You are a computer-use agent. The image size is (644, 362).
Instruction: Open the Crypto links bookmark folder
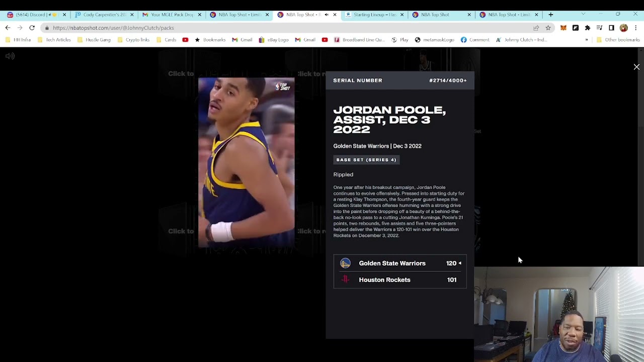tap(133, 40)
